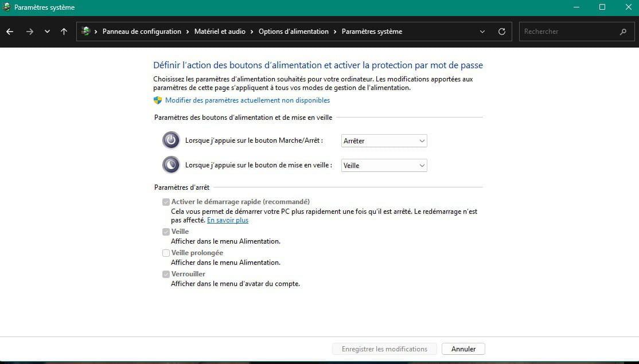This screenshot has height=364, width=639.
Task: Go forward with the right arrow
Action: pyautogui.click(x=29, y=32)
